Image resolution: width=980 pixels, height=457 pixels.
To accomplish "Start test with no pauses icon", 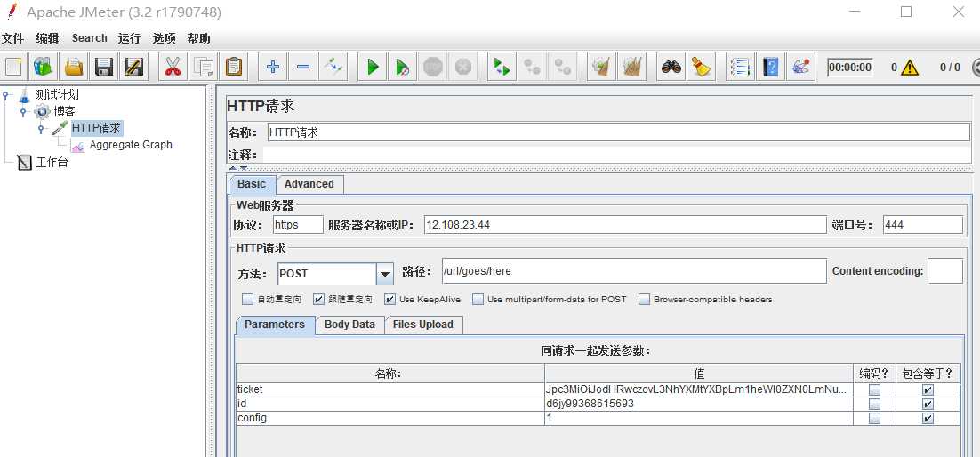I will point(403,67).
